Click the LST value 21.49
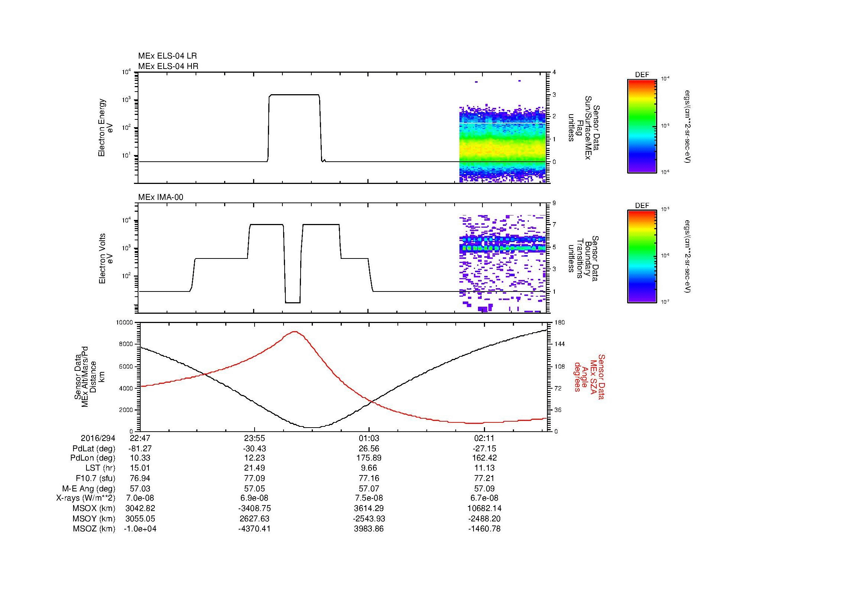The width and height of the screenshot is (868, 613). pos(255,468)
